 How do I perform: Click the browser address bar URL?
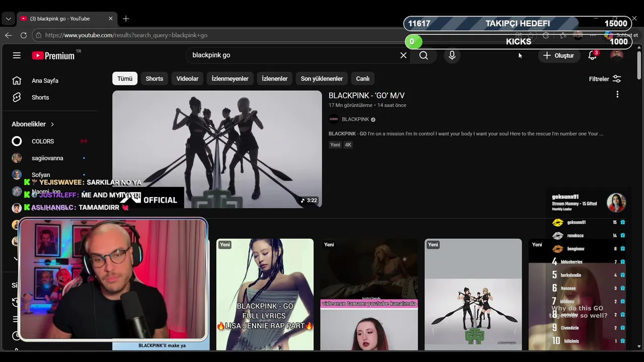(x=126, y=35)
